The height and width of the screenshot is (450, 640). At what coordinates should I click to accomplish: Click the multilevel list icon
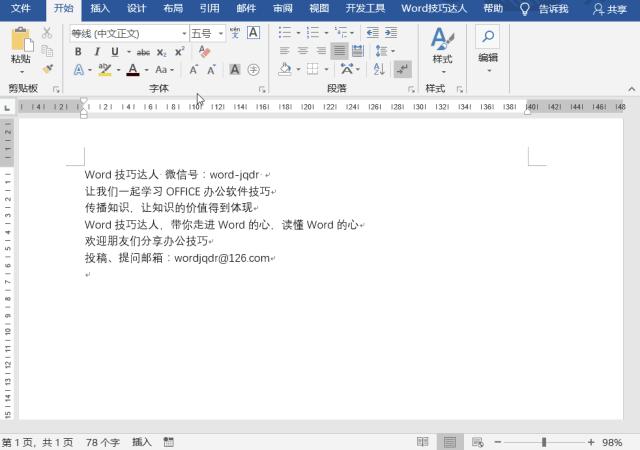point(341,32)
